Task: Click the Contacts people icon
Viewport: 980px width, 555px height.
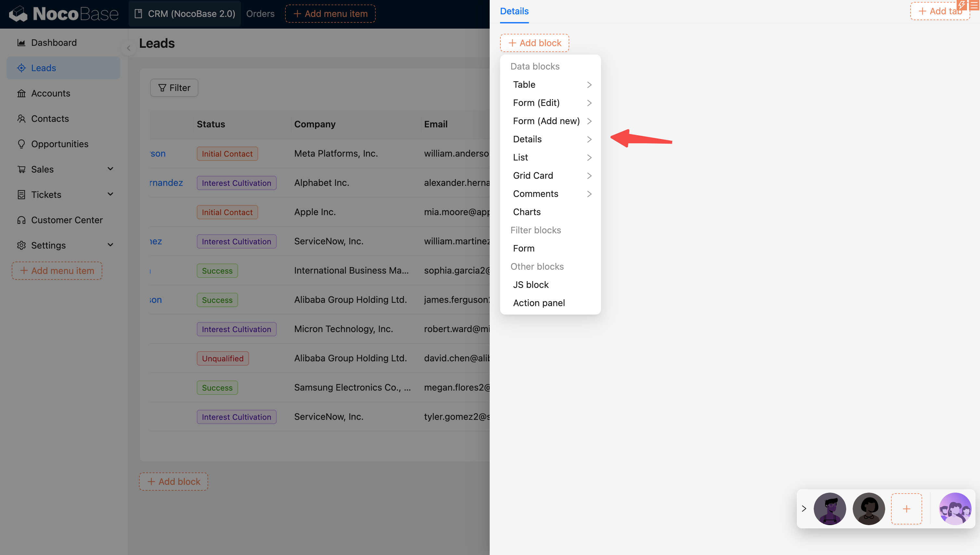Action: tap(21, 119)
